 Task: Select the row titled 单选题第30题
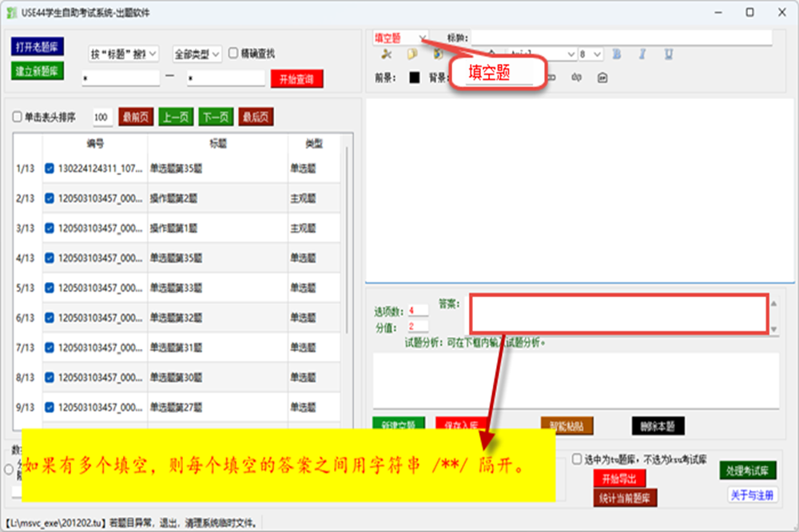pos(177,378)
